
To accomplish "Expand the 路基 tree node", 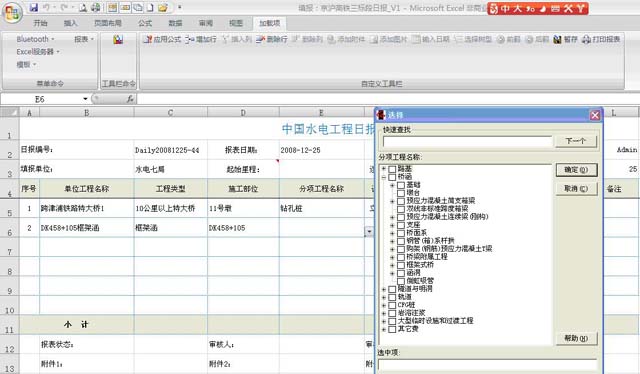I will pyautogui.click(x=384, y=169).
